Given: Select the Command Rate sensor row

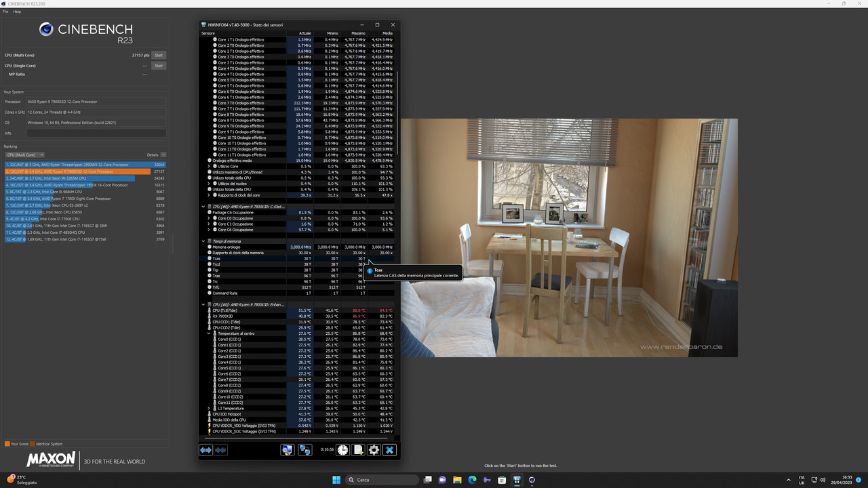Looking at the screenshot, I should [x=296, y=293].
